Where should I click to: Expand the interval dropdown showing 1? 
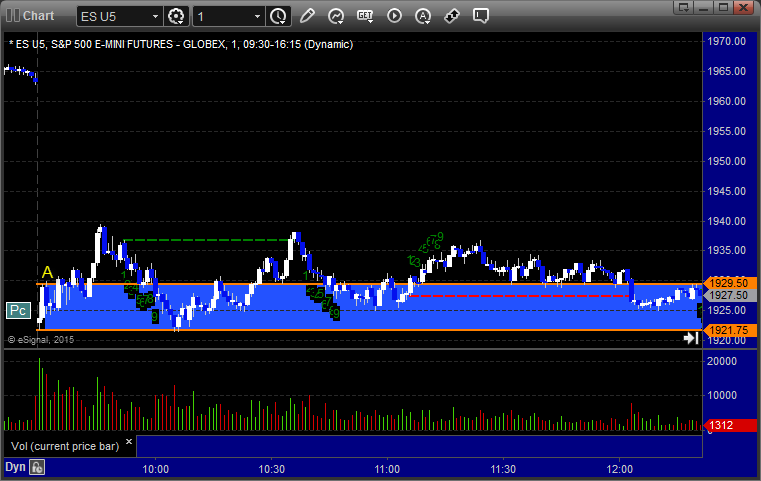coord(258,16)
